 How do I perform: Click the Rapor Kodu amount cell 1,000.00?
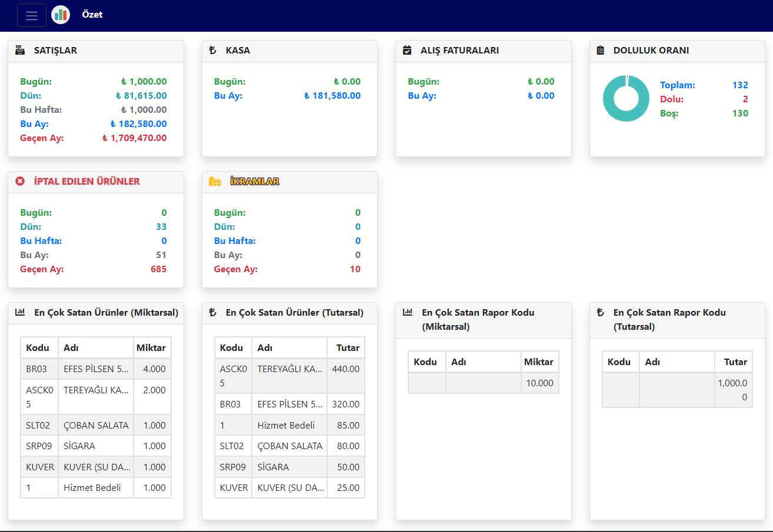tap(732, 390)
